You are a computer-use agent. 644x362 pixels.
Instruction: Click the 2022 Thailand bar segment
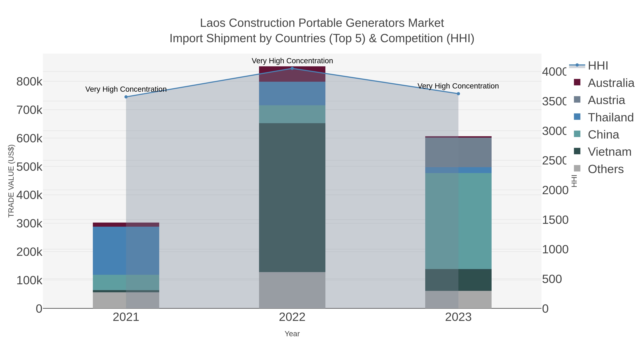(292, 93)
